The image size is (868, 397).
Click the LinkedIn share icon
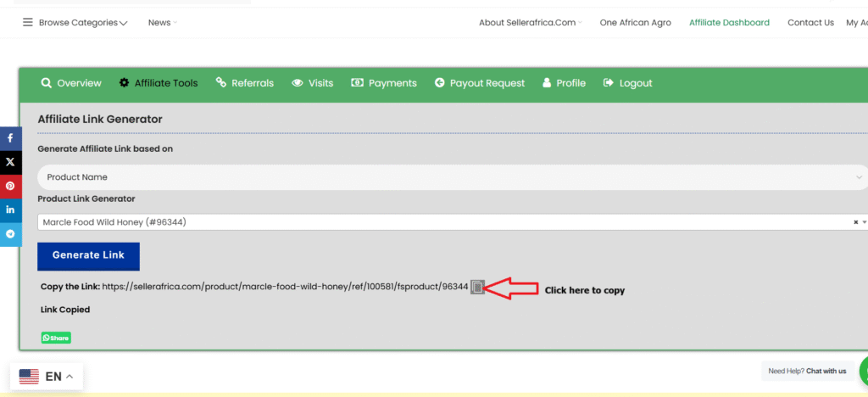(x=10, y=210)
